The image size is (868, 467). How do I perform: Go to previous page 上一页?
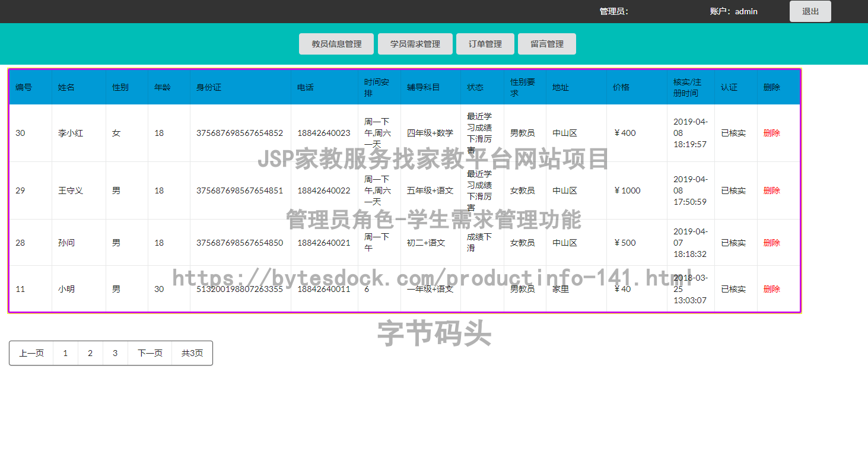(31, 352)
